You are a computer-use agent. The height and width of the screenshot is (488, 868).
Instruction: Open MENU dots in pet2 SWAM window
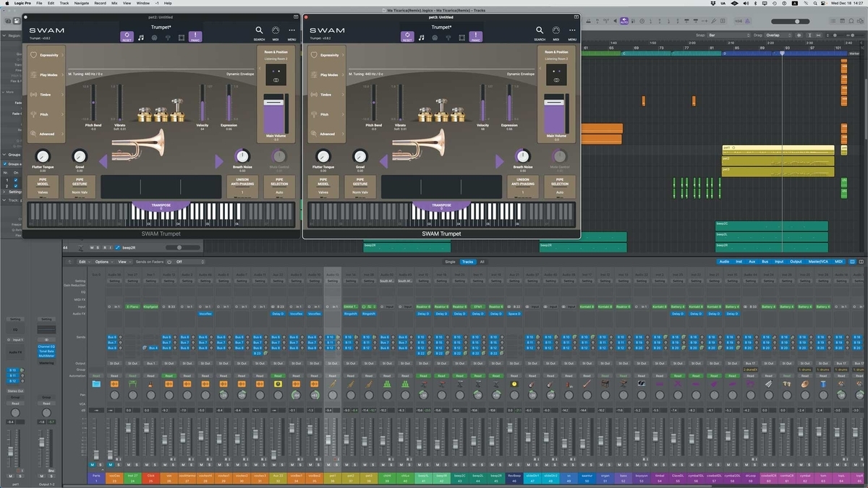tap(292, 33)
